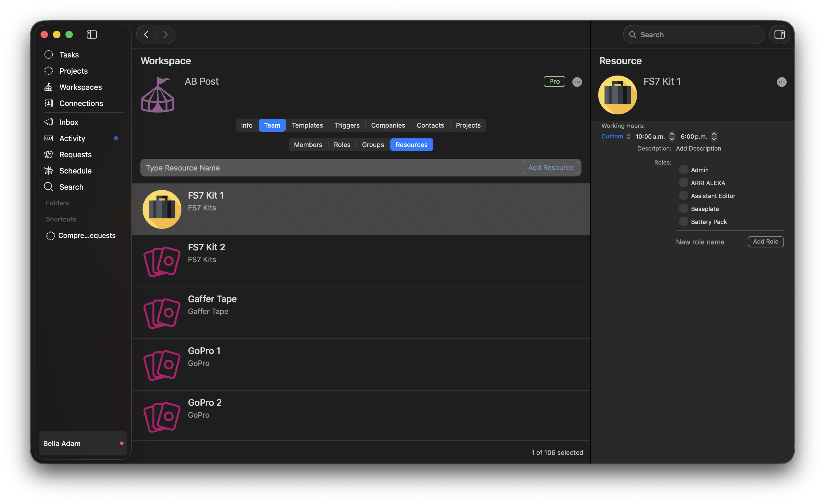Go back with the left chevron
Viewport: 825px width, 504px height.
(146, 35)
